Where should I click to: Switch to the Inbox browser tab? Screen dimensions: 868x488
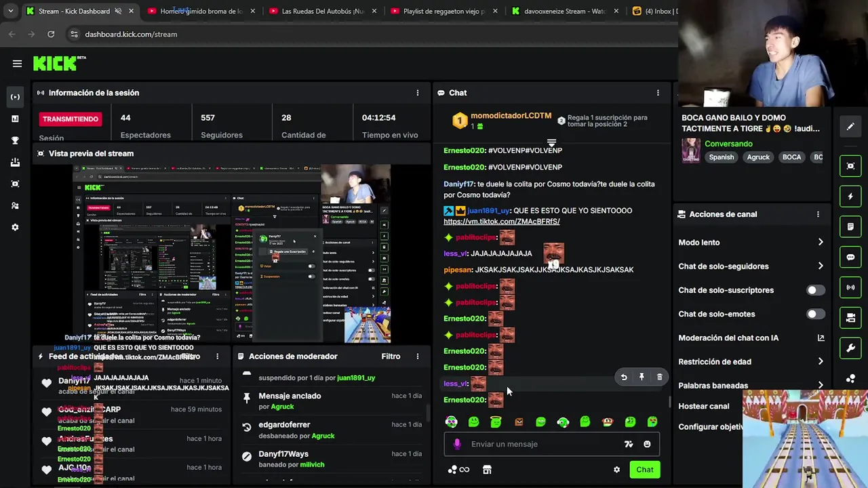coord(654,11)
